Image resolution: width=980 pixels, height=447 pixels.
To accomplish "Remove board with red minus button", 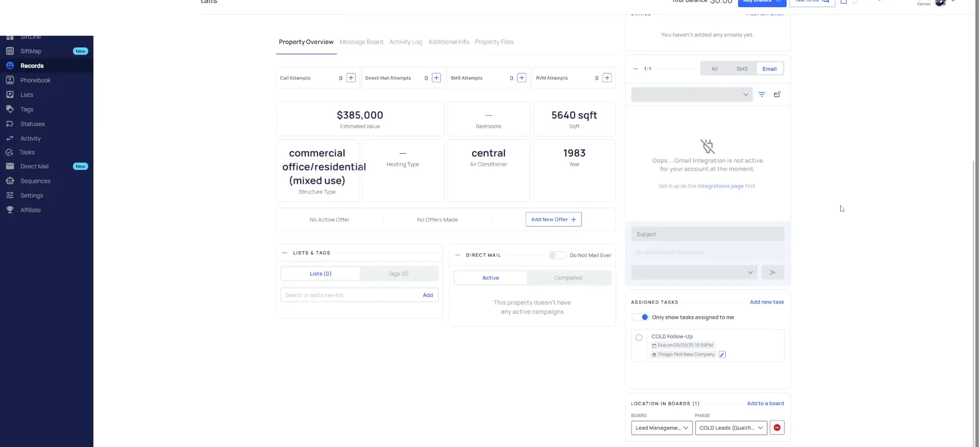I will (x=777, y=428).
